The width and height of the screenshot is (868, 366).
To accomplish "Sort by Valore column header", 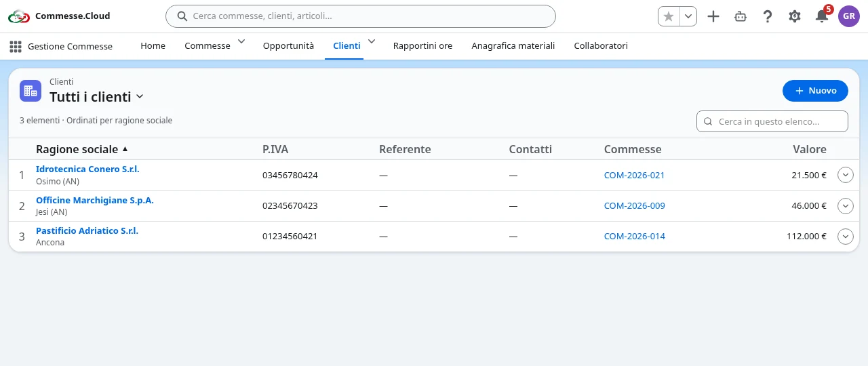I will 810,149.
